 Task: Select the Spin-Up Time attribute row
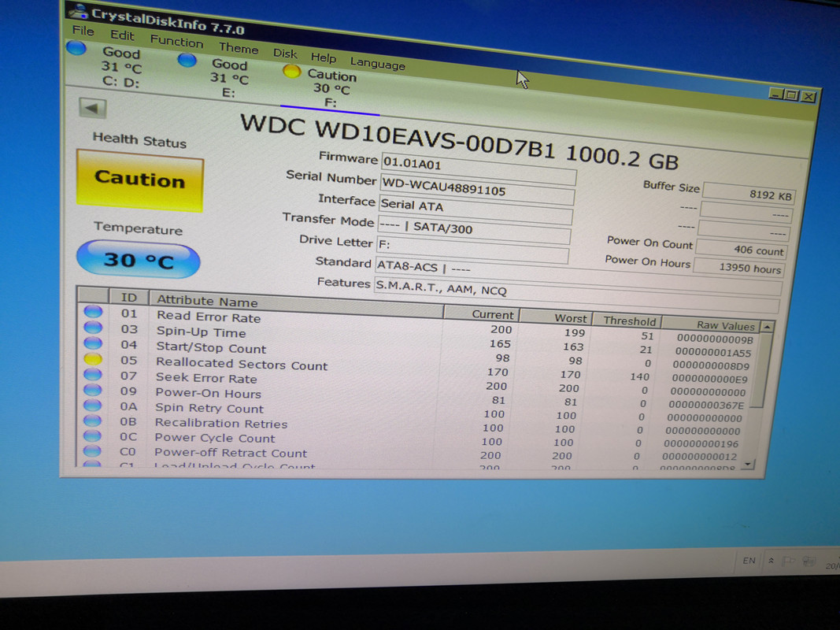point(420,340)
